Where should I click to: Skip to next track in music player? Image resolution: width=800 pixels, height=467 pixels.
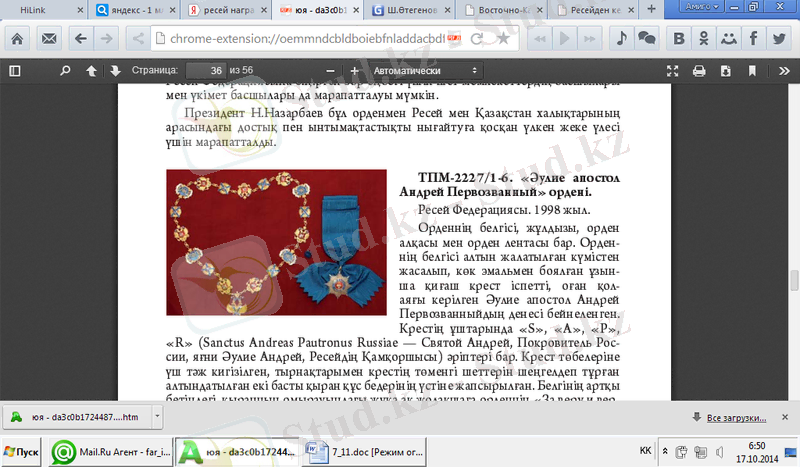589,39
